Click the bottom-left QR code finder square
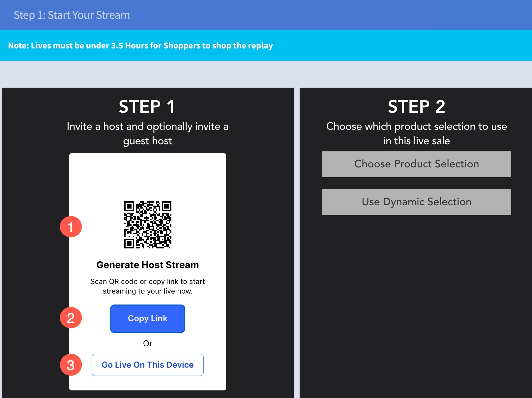Screen dimensions: 532x398 point(129,243)
